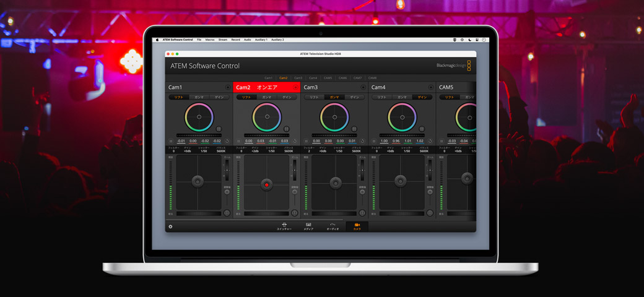
Task: Open the オーディオ page
Action: pos(333,226)
